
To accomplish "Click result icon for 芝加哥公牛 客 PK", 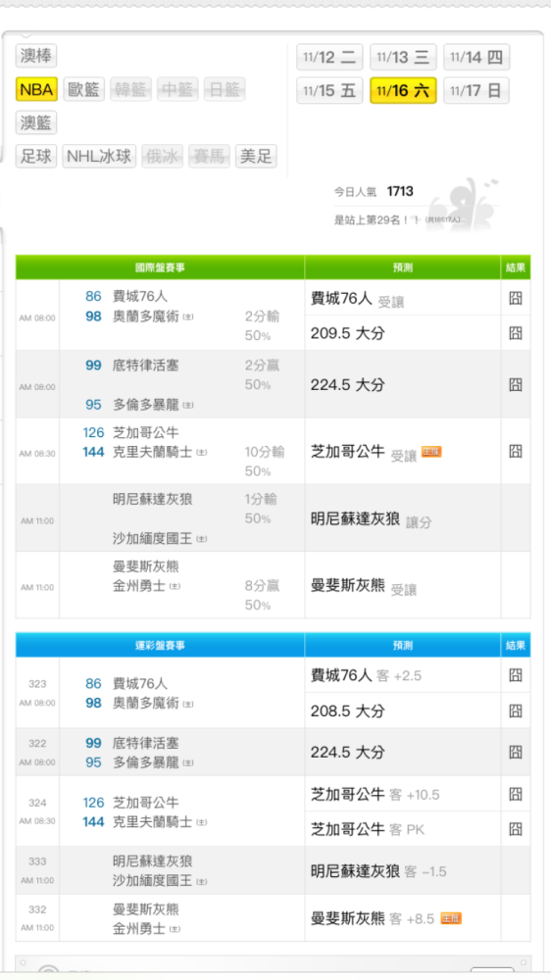I will (516, 829).
